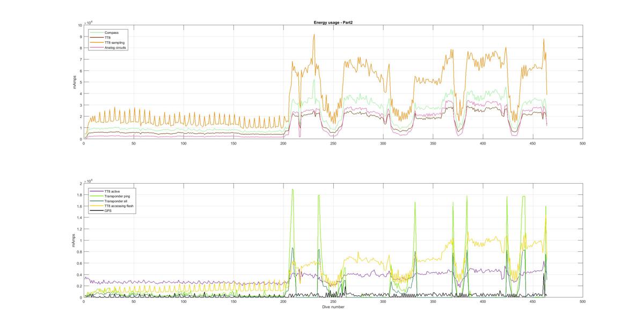Click the '100' x-axis tick of top plot
Screen dimensions: 644x334
tap(184, 143)
